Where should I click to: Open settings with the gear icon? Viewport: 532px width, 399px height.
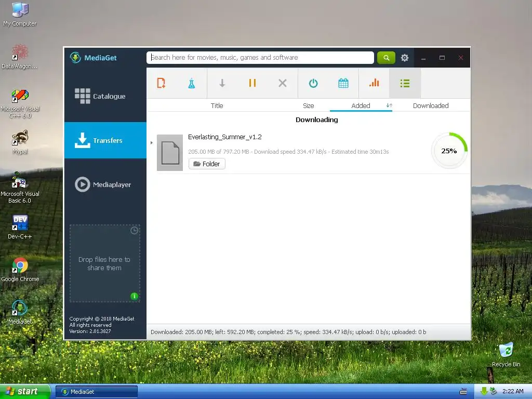click(x=404, y=58)
